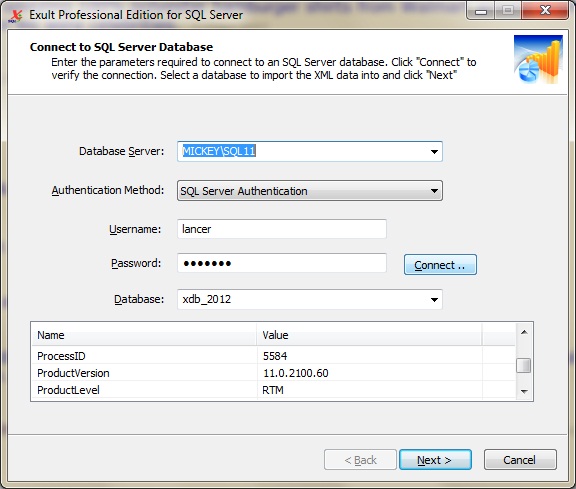The height and width of the screenshot is (489, 576).
Task: Click the Value column header
Action: pos(369,335)
